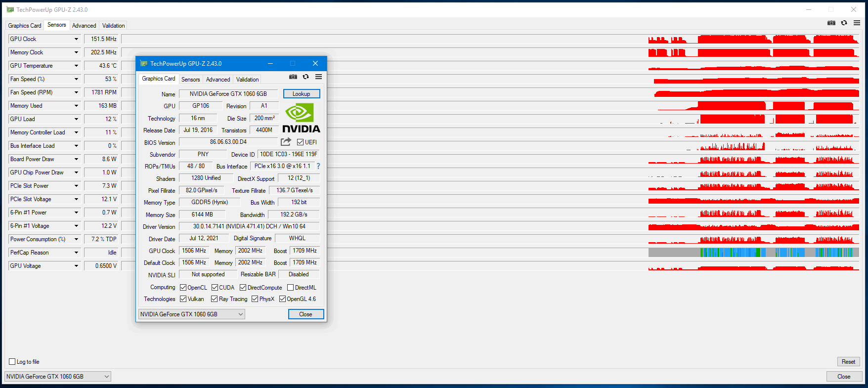The height and width of the screenshot is (388, 868).
Task: Click the Lookup button
Action: tap(302, 94)
